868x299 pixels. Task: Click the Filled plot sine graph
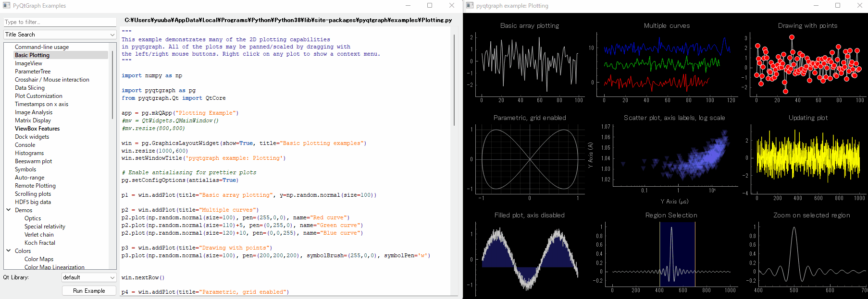click(530, 259)
